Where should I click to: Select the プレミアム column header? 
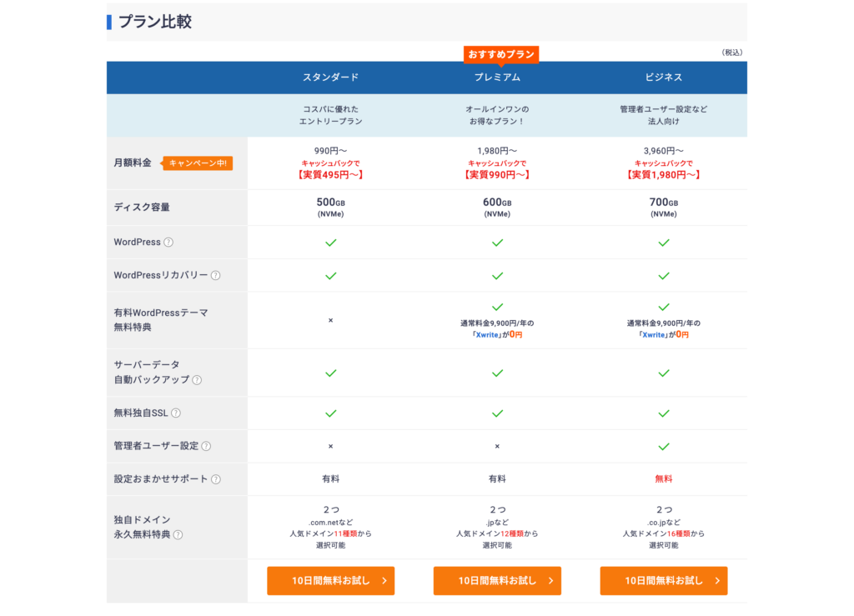click(497, 78)
